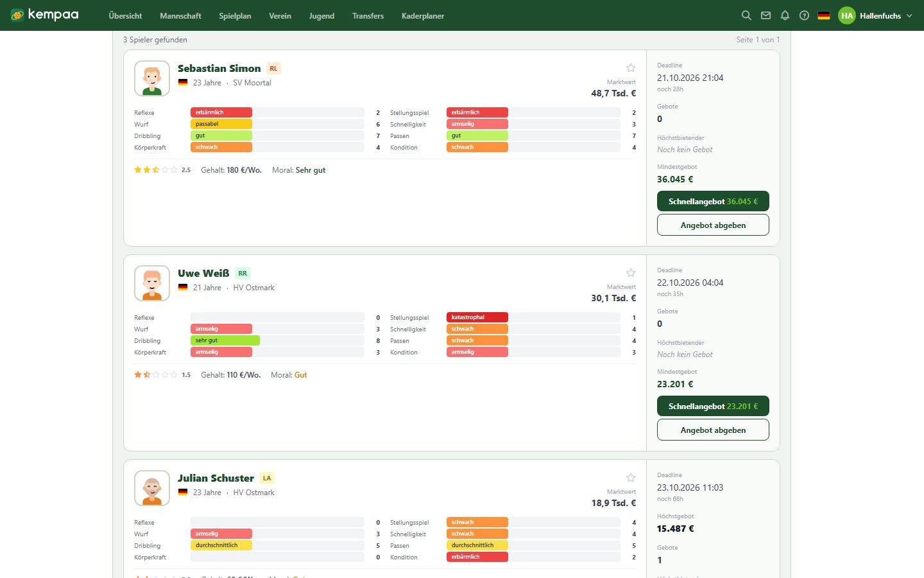
Task: Click Angebot abgeben for Uwe Weiß
Action: coord(713,430)
